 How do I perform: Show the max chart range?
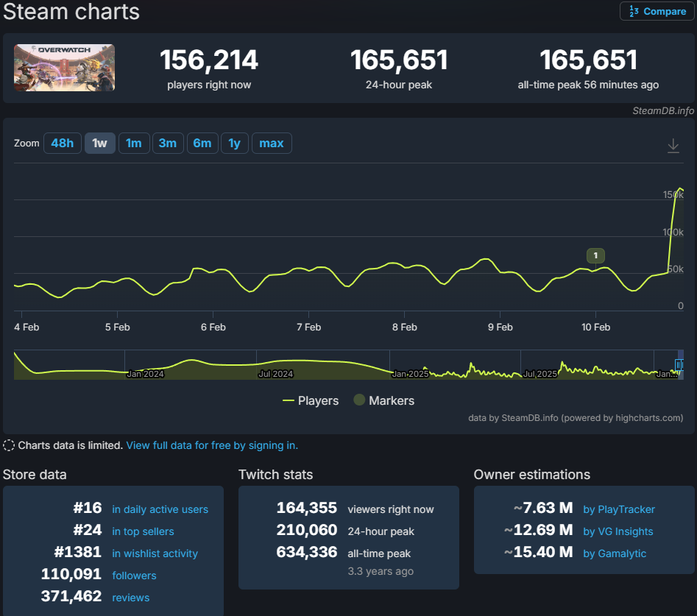pyautogui.click(x=272, y=143)
